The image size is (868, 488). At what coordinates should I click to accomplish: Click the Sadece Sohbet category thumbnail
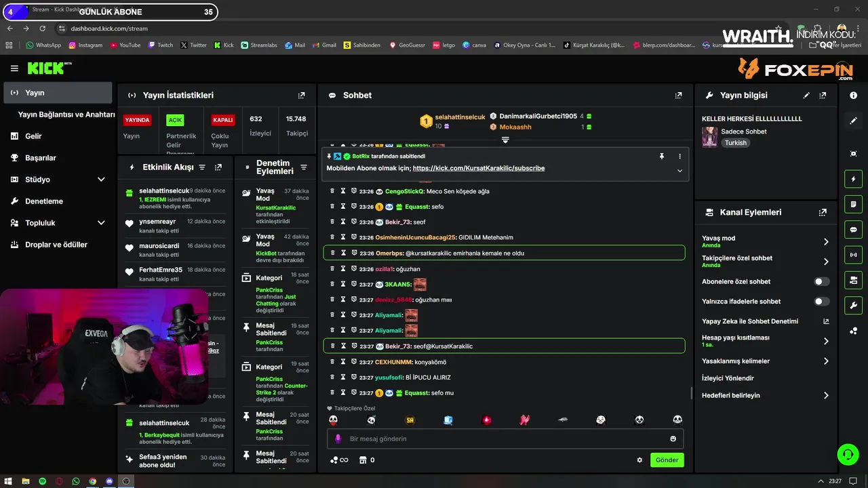[x=709, y=137]
